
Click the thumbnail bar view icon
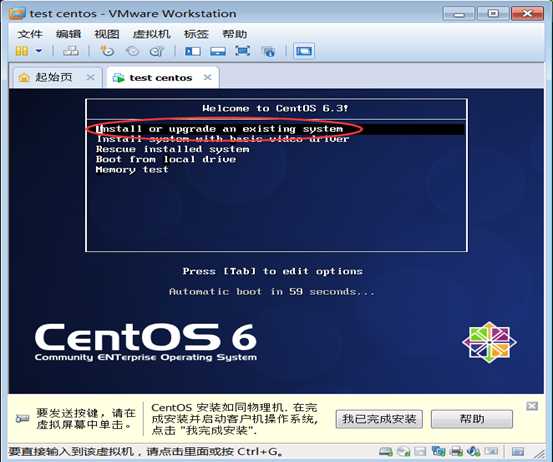coord(218,51)
